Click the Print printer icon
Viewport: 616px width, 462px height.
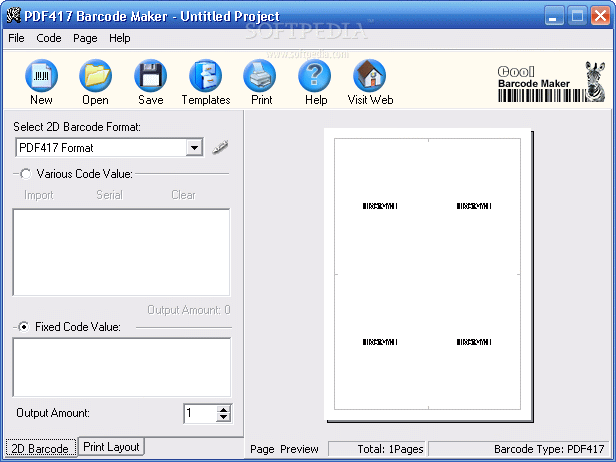[x=260, y=75]
